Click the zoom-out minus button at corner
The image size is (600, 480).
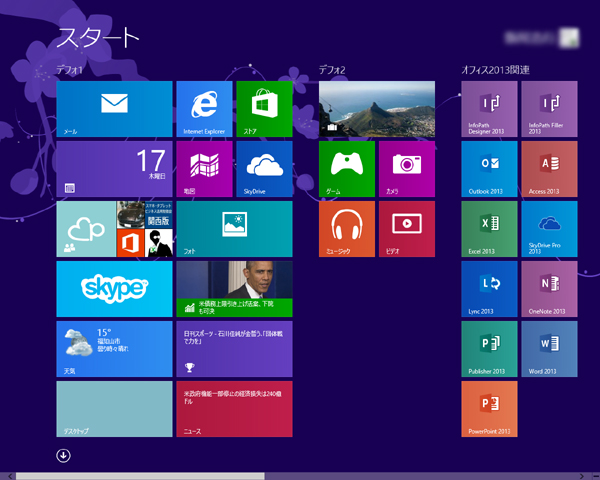pyautogui.click(x=596, y=476)
